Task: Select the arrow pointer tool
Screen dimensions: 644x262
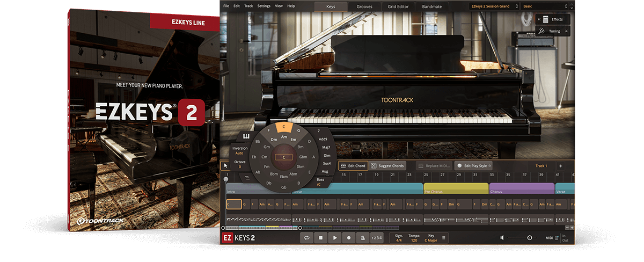Action: [x=225, y=166]
